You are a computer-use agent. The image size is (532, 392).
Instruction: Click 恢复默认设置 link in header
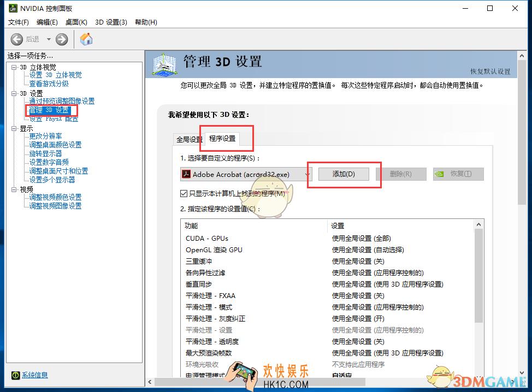tap(490, 71)
